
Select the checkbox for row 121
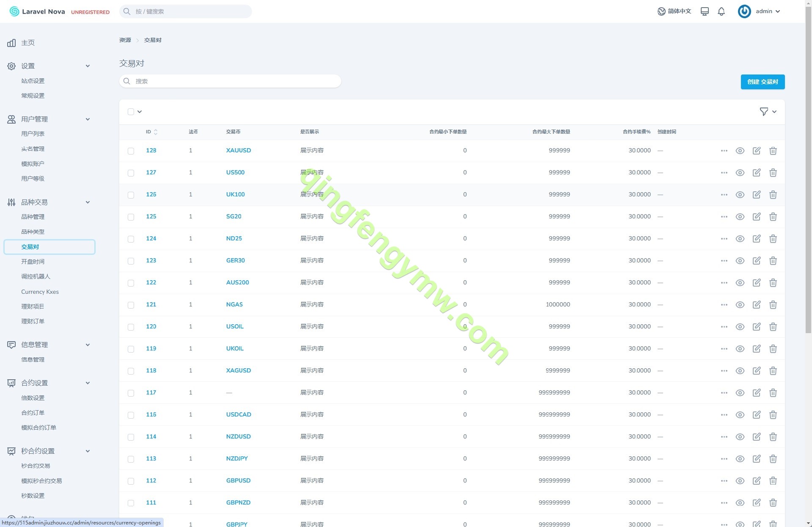(131, 305)
